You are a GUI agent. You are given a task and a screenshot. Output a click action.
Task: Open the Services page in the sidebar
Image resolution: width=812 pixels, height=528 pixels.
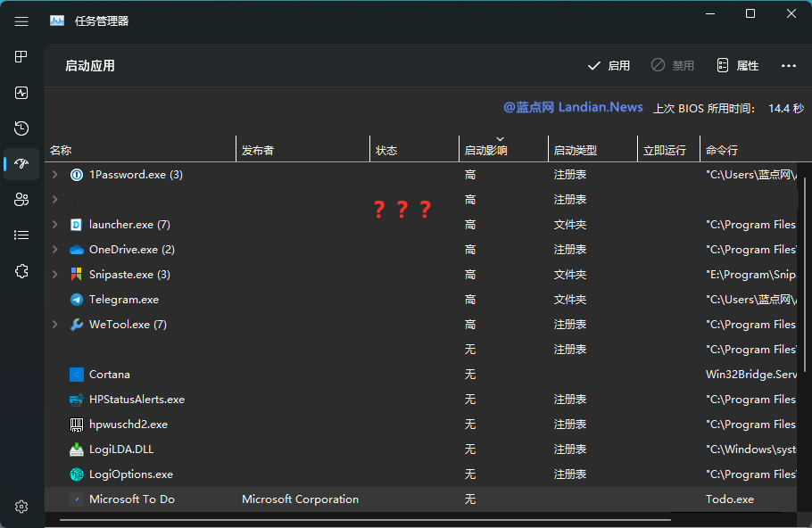tap(21, 270)
